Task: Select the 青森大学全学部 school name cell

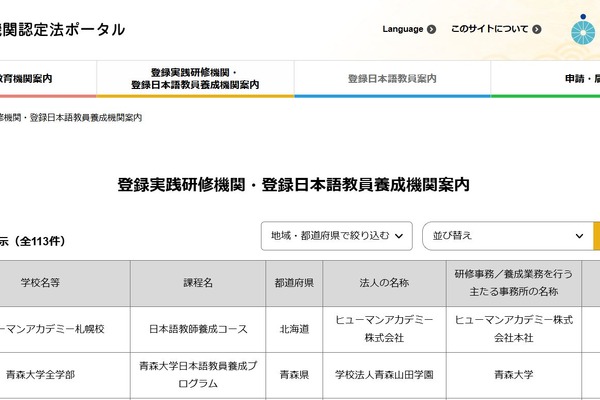Action: click(65, 376)
